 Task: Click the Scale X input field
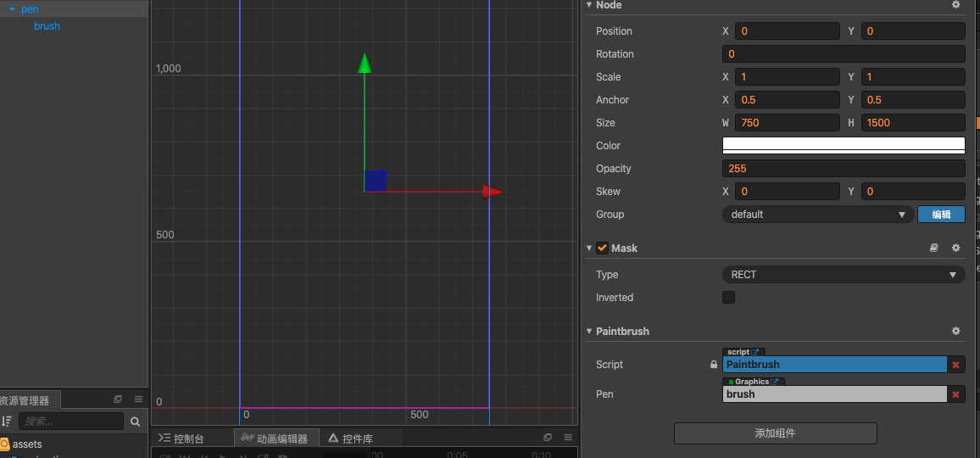click(788, 77)
